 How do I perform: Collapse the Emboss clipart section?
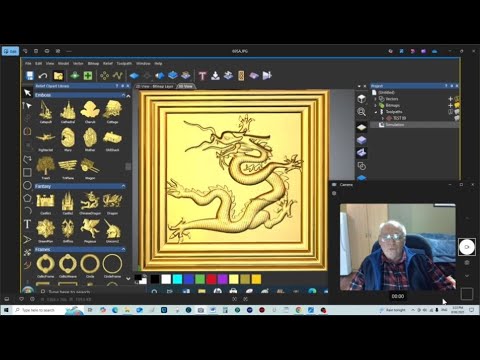pos(123,95)
